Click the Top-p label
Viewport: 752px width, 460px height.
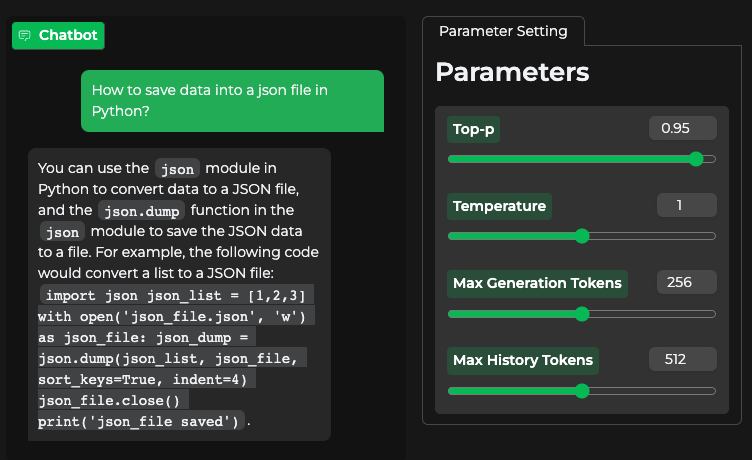tap(473, 130)
